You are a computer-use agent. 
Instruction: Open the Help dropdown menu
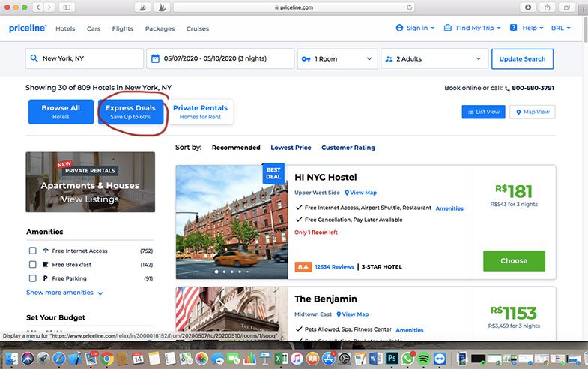[527, 28]
